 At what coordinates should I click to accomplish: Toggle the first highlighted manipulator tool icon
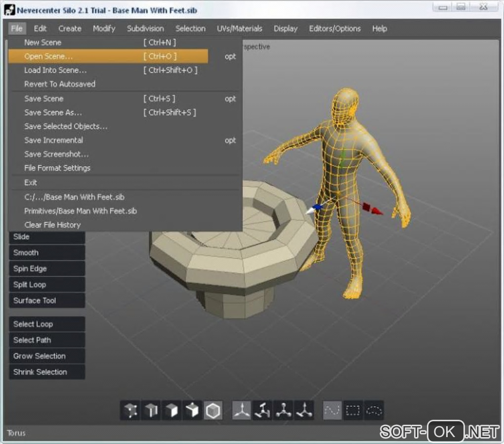(242, 410)
